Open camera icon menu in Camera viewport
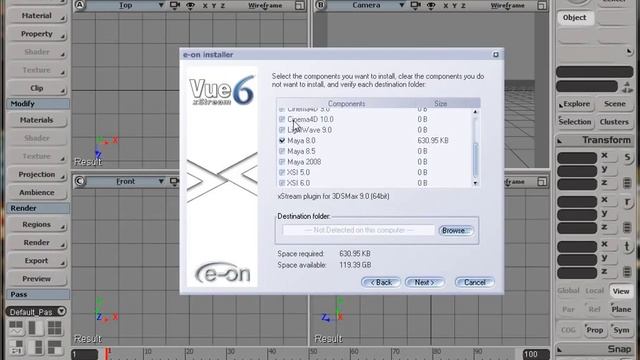This screenshot has height=360, width=640. pos(416,5)
